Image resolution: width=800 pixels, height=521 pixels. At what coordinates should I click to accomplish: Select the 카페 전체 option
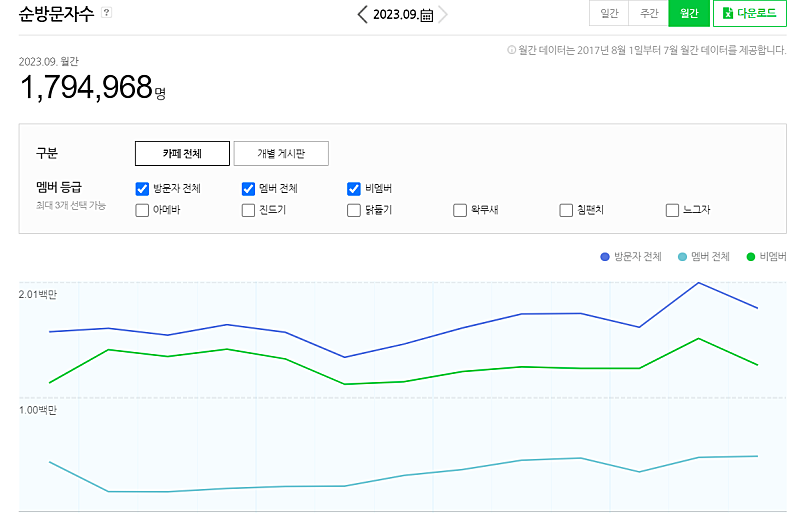click(182, 153)
